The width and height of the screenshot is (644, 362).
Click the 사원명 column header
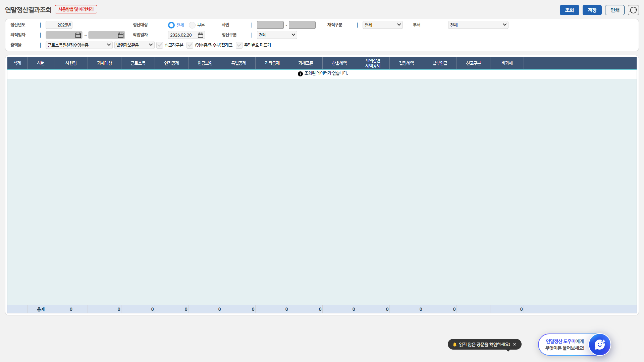(x=71, y=63)
